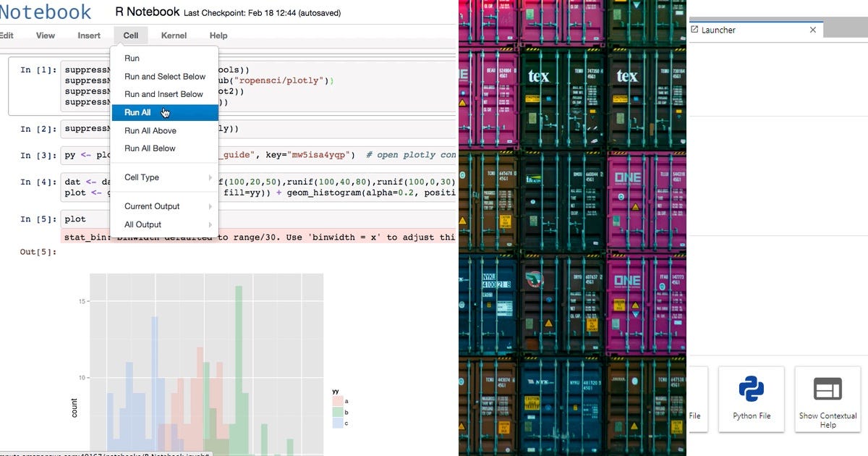Close the Launcher tab
The width and height of the screenshot is (868, 456).
tap(812, 30)
